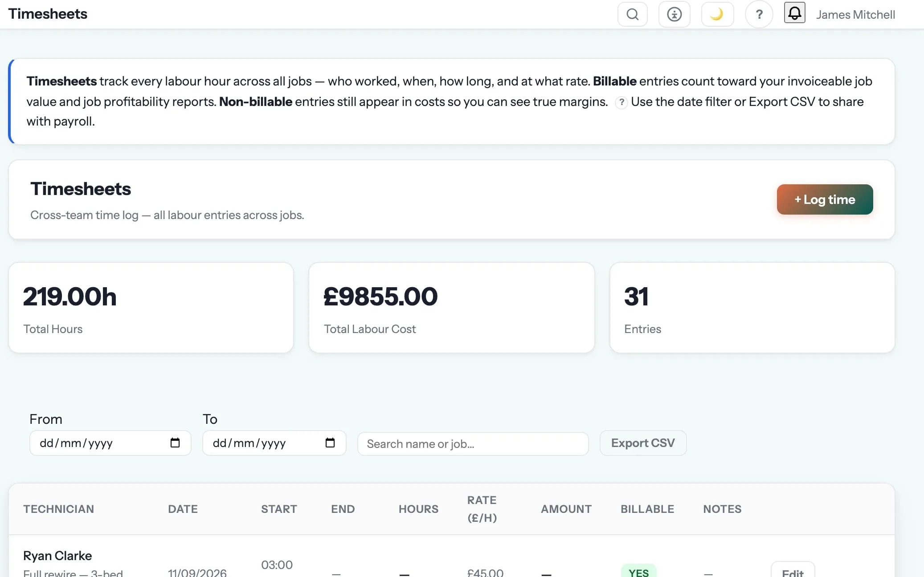Focus the From date input field
Screen dimensions: 924x577
tap(110, 443)
